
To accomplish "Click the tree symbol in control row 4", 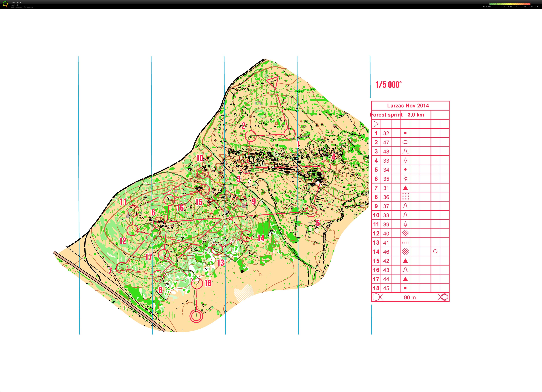I will [x=405, y=160].
